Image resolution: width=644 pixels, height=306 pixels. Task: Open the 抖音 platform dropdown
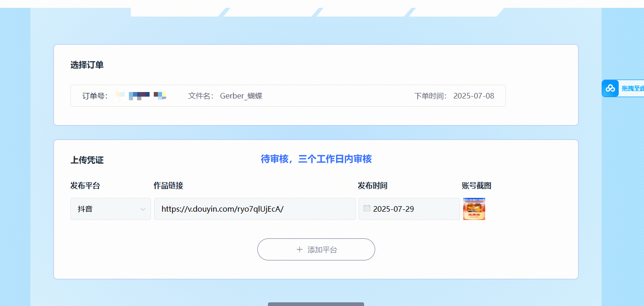pyautogui.click(x=110, y=209)
